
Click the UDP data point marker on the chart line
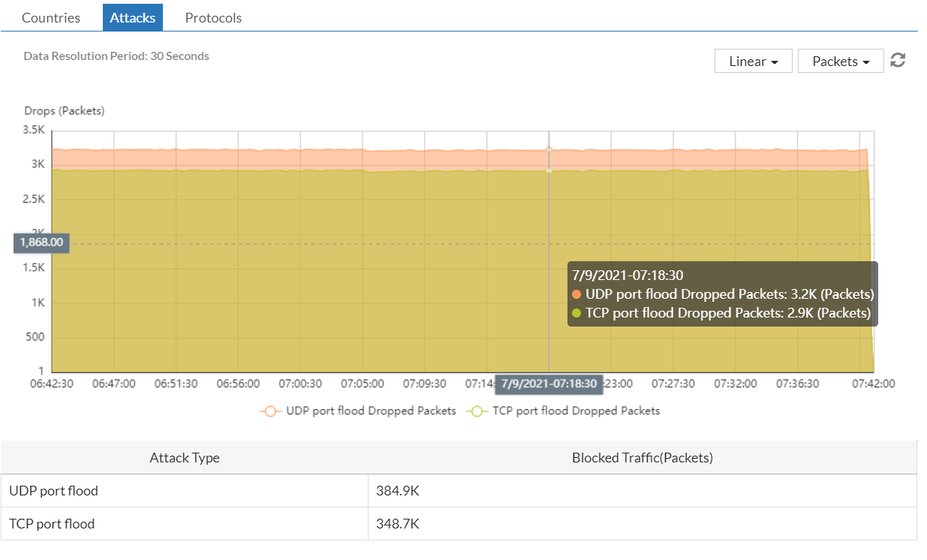coord(549,149)
